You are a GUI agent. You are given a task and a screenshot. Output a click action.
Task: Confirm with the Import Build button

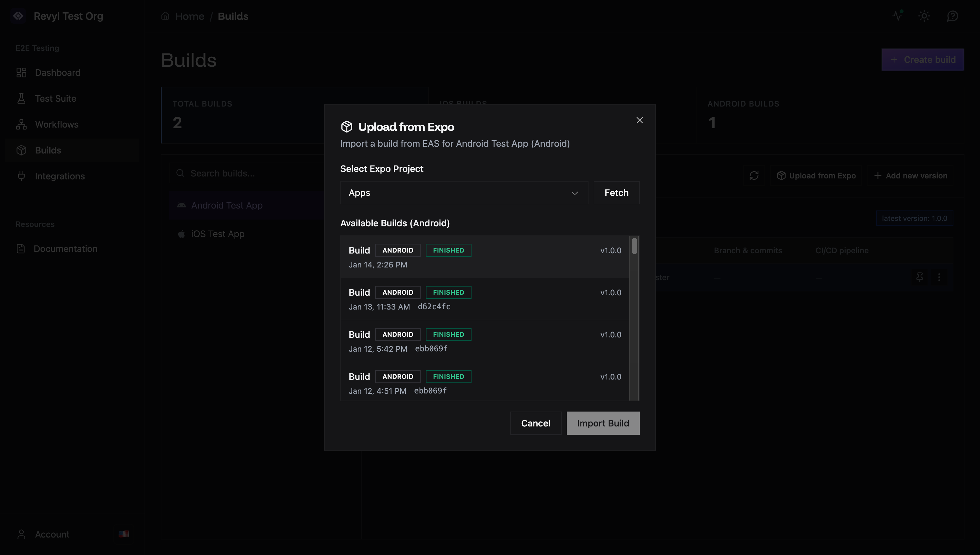[603, 423]
